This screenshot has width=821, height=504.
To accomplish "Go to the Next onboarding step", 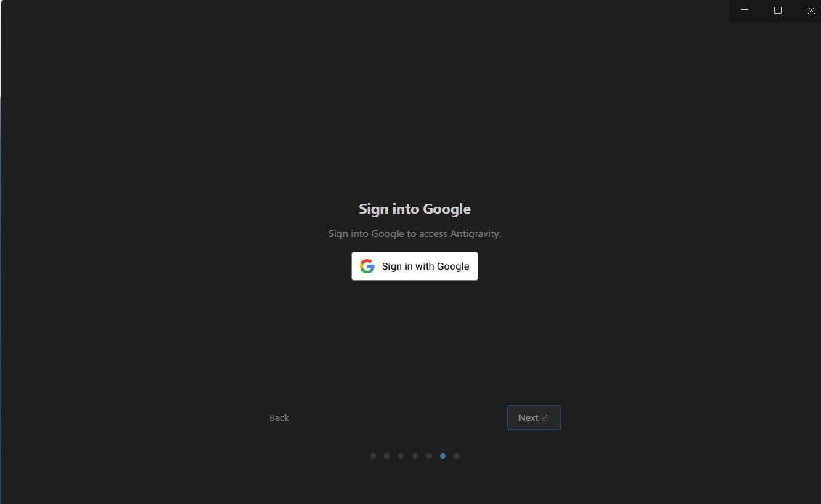I will click(x=534, y=417).
